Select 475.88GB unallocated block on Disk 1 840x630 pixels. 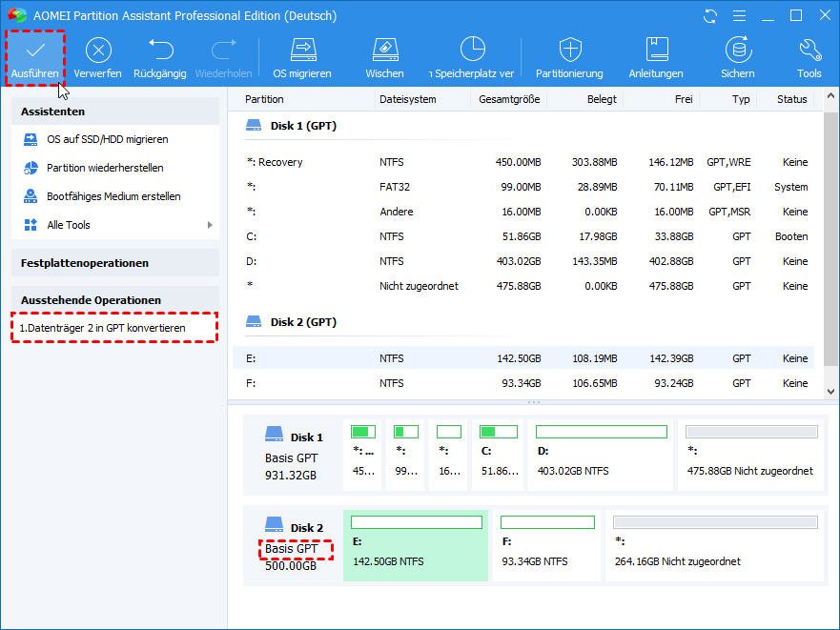(x=751, y=455)
